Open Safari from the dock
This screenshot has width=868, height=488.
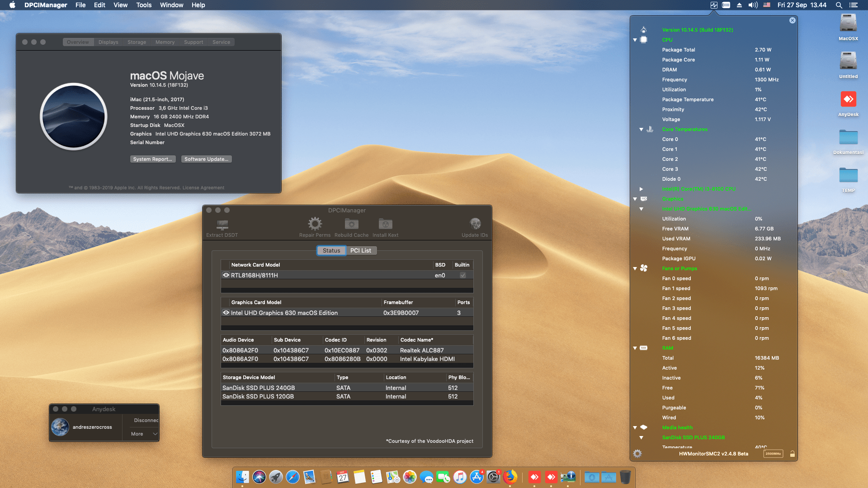tap(292, 477)
